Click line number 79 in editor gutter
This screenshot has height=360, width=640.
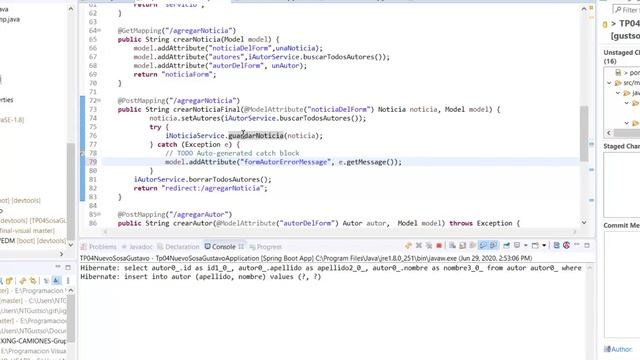[93, 162]
